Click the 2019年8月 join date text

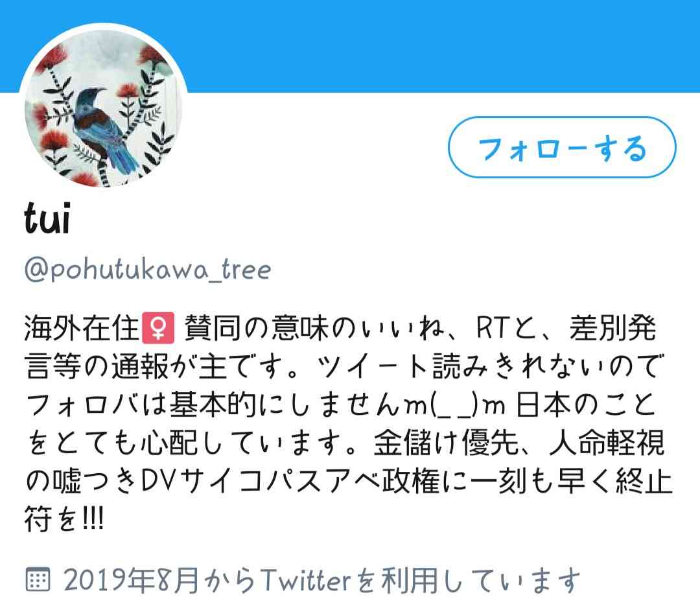[130, 580]
